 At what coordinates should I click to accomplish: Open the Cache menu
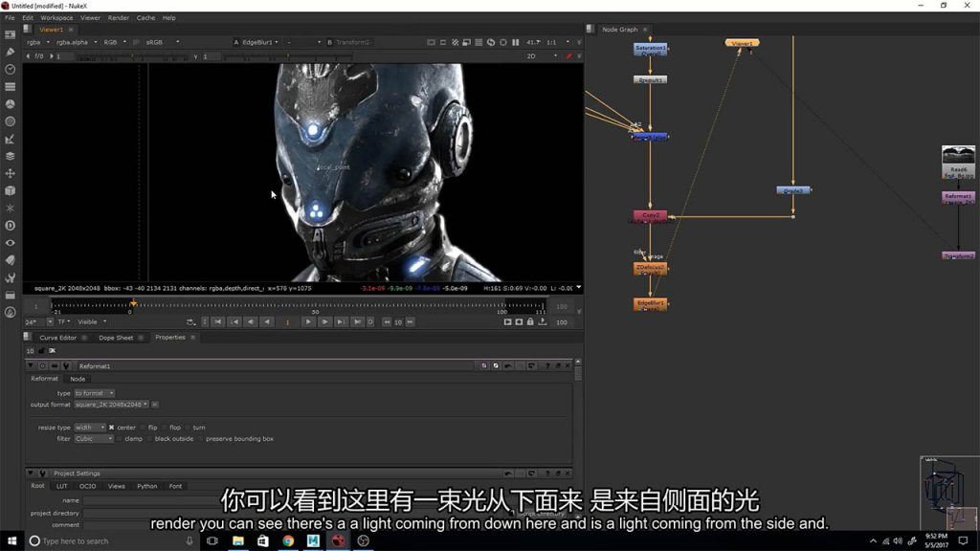pos(145,18)
